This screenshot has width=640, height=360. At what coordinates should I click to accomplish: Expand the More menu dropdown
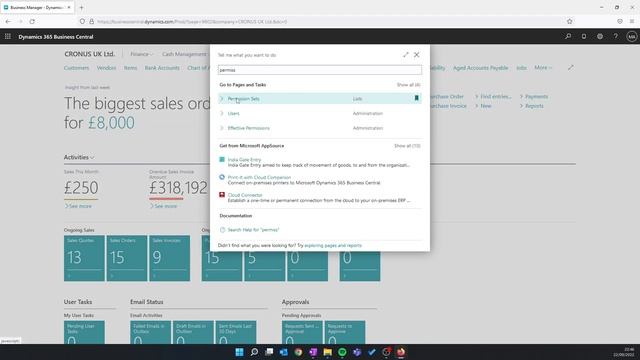[542, 67]
